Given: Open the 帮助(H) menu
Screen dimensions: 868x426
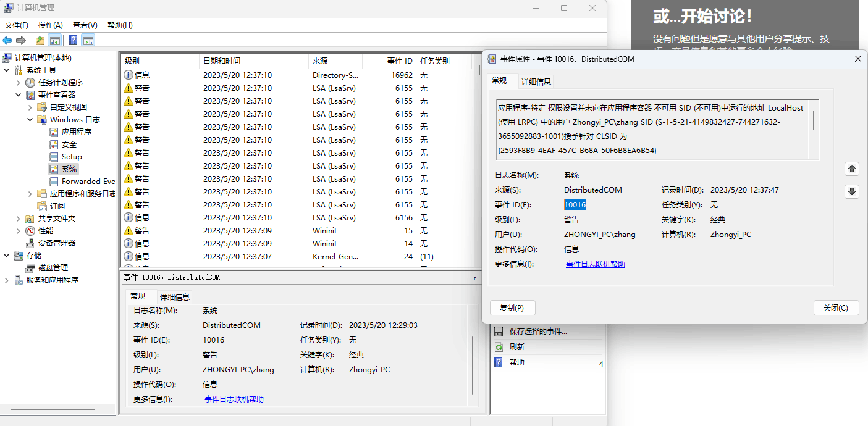Looking at the screenshot, I should [x=120, y=25].
